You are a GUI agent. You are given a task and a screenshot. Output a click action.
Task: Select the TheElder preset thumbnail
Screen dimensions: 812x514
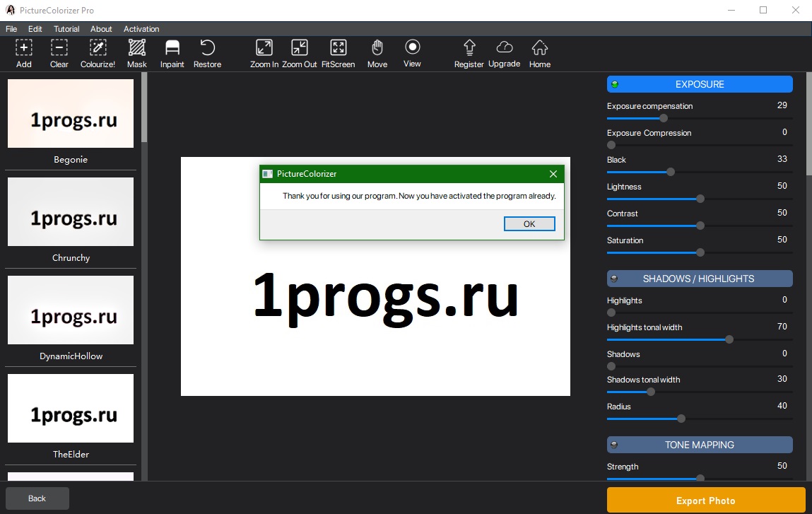(x=71, y=408)
